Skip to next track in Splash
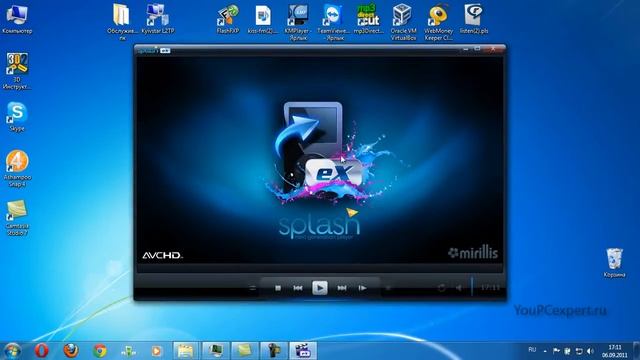This screenshot has height=360, width=640. [342, 288]
